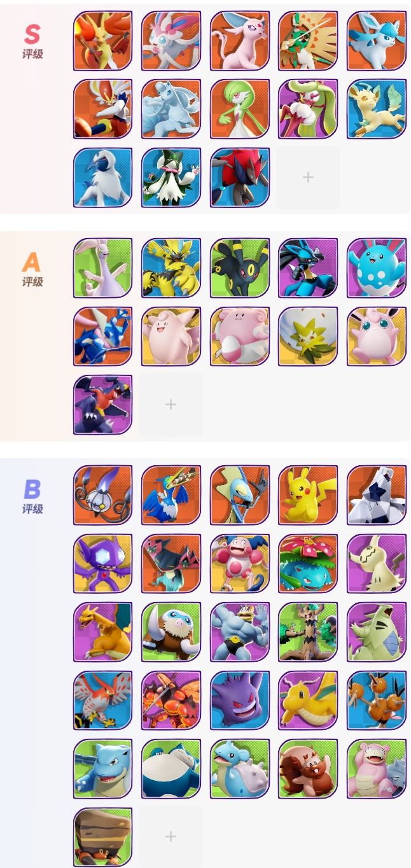Image resolution: width=411 pixels, height=868 pixels.
Task: Pick the Umbreon portrait
Action: (x=240, y=268)
